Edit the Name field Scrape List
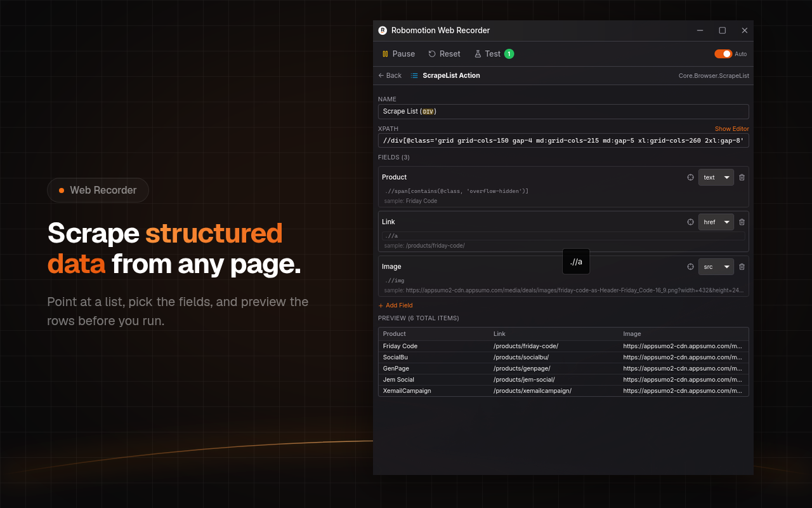Viewport: 812px width, 508px height. point(563,112)
